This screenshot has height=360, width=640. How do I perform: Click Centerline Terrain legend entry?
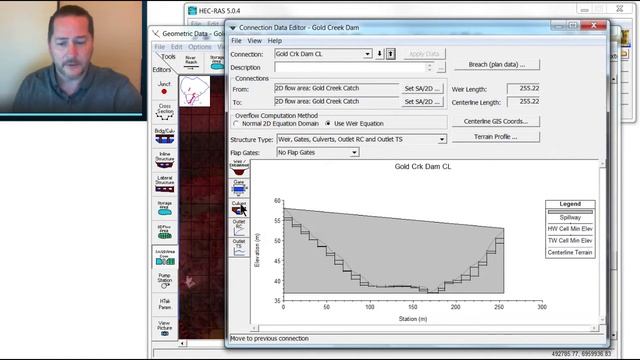pos(570,253)
